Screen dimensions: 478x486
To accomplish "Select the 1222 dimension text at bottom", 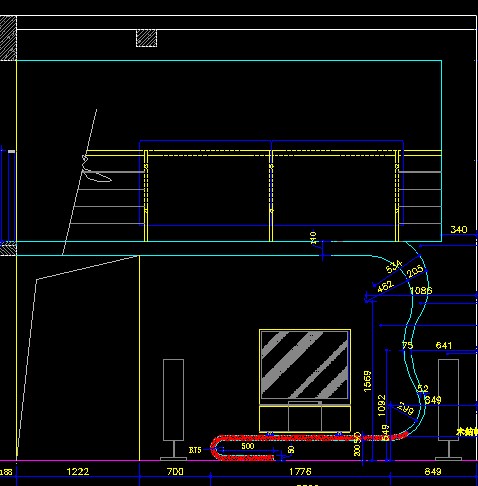I will point(78,471).
